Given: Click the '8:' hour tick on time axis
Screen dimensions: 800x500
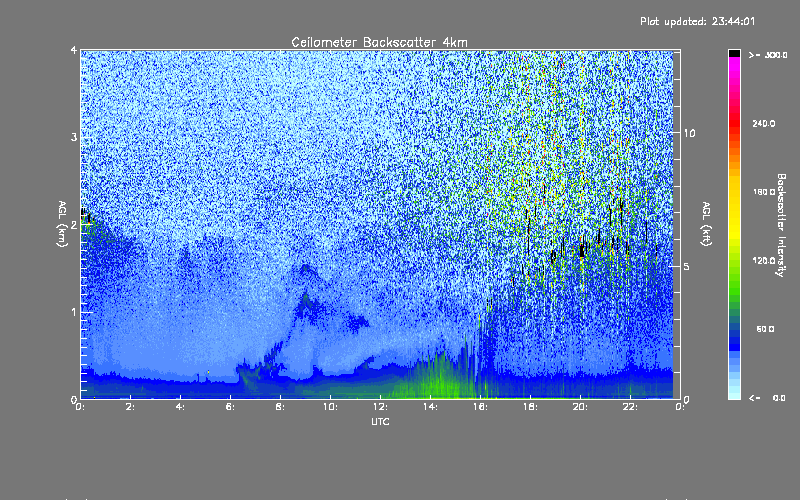Looking at the screenshot, I should point(281,407).
